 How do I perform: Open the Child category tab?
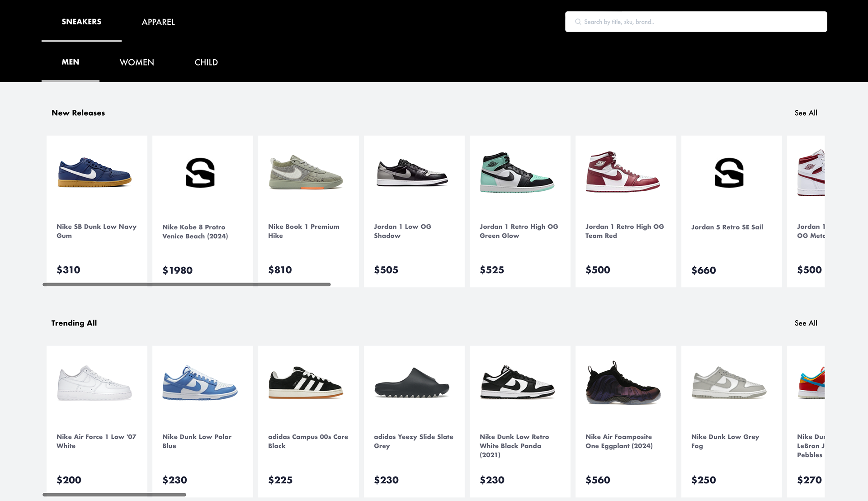pos(206,62)
